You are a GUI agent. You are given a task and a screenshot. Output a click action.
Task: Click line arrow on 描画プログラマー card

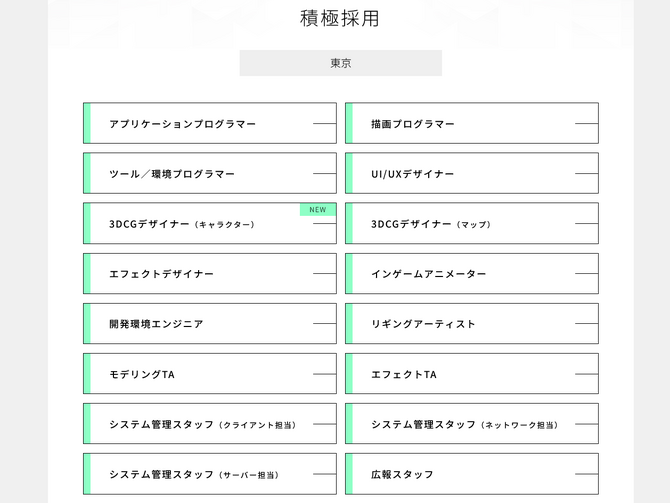(x=587, y=124)
